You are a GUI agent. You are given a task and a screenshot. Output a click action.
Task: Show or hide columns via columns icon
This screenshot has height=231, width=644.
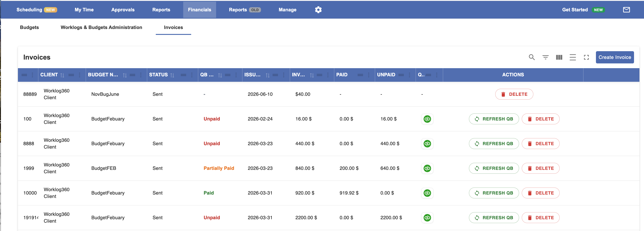point(559,57)
